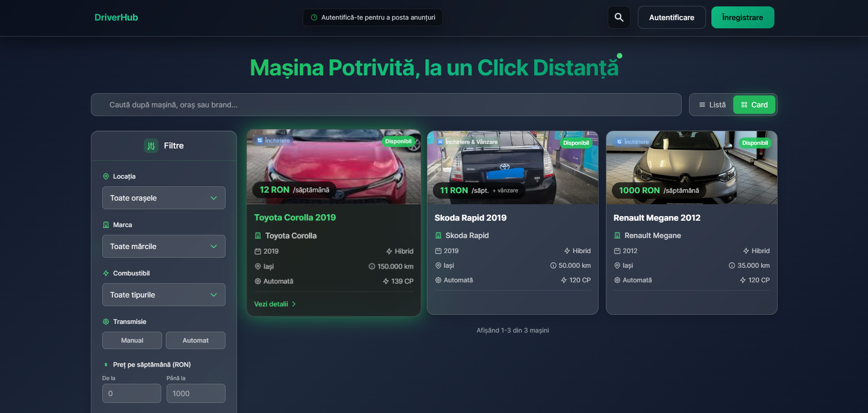
Task: Click the 150.000 km odometer icon
Action: [x=372, y=266]
